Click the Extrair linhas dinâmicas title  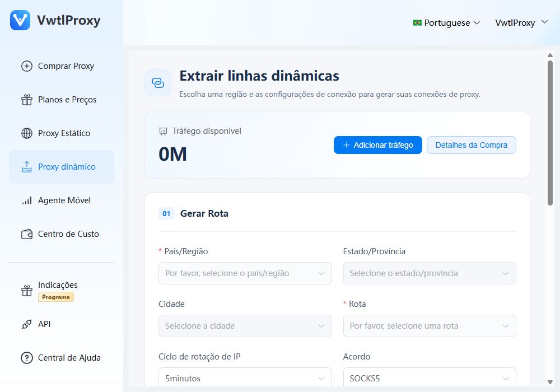coord(259,76)
